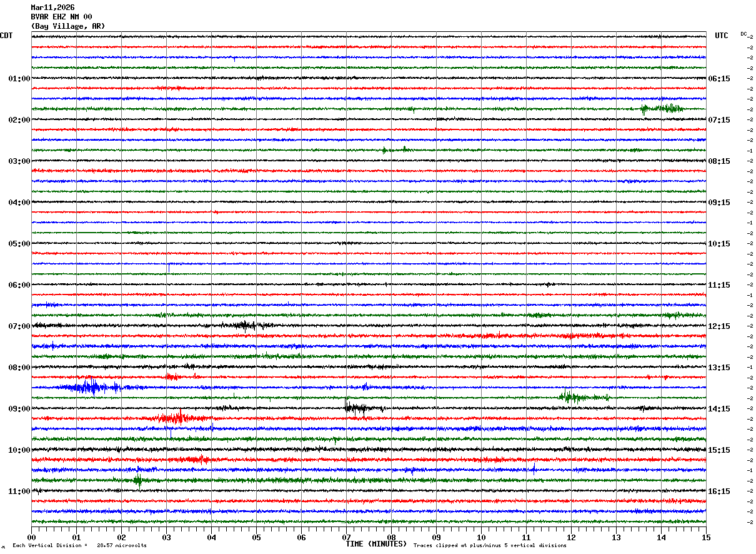Viewport: 756px width, 554px height.
Task: Click minute tick label 01
Action: (76, 537)
